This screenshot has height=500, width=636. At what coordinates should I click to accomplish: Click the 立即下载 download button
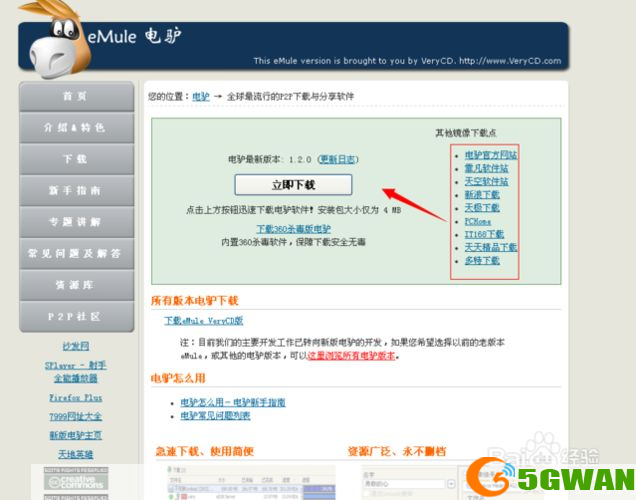(293, 185)
